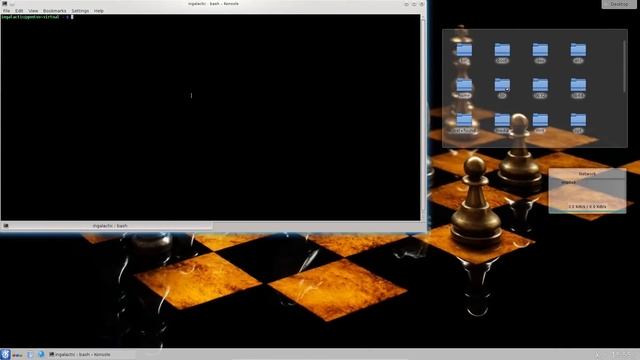
Task: Click the Konsole window icon in the title bar
Action: [4, 4]
